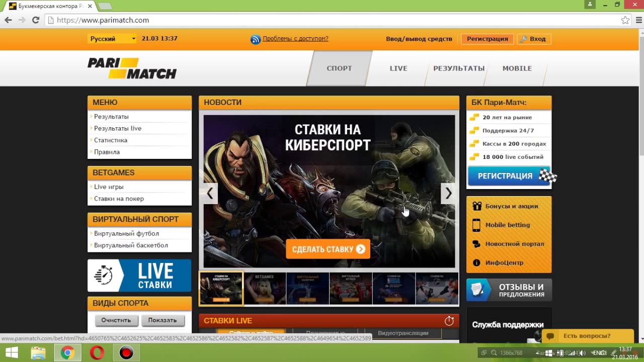Image resolution: width=644 pixels, height=362 pixels.
Task: Open the "Есть вопросы?" chat widget
Action: click(x=588, y=336)
